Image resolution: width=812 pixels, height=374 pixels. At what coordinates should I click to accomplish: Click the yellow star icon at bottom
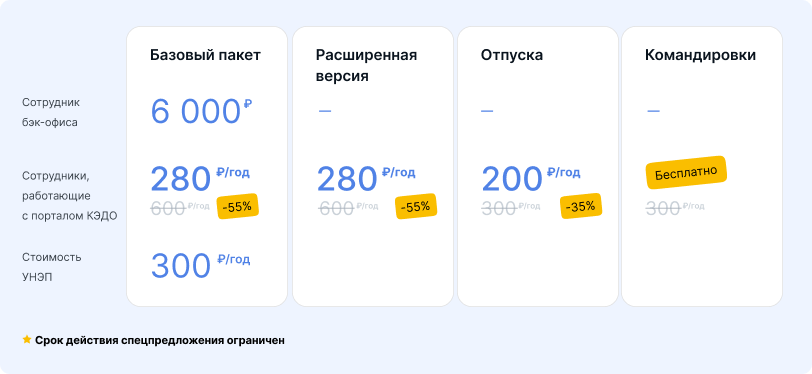[27, 340]
